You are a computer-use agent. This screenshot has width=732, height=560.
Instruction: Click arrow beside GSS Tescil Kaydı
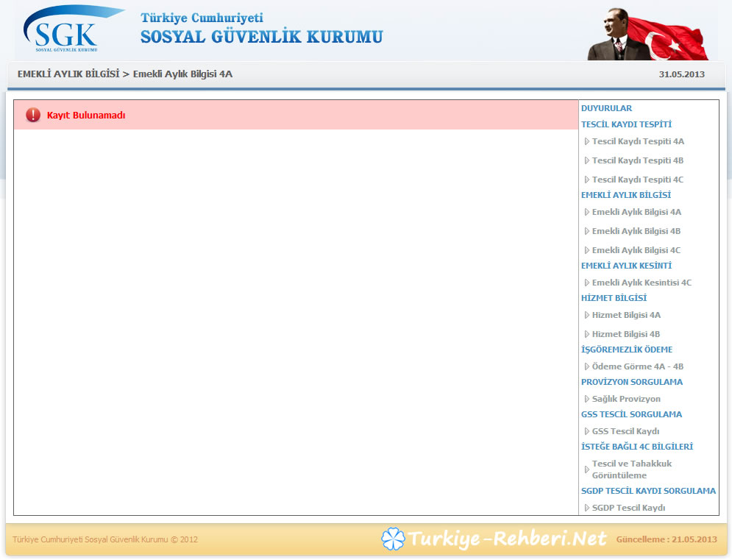pyautogui.click(x=587, y=430)
